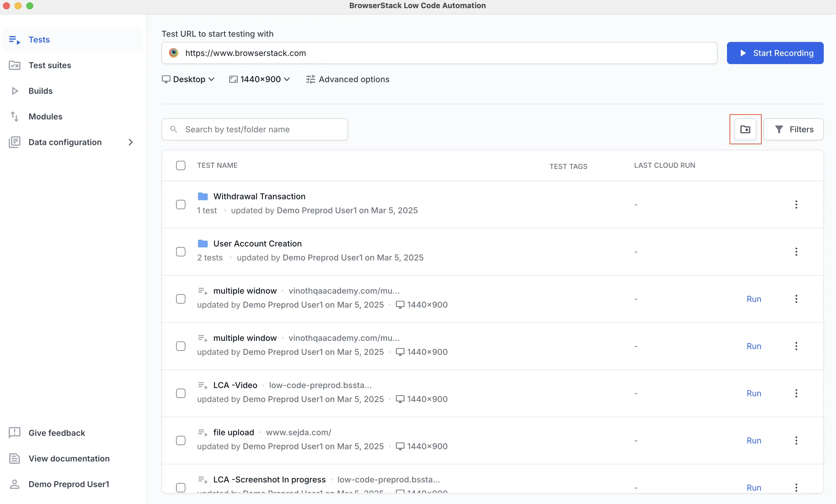The image size is (836, 504).
Task: Open the multiple widnow test name
Action: click(245, 291)
